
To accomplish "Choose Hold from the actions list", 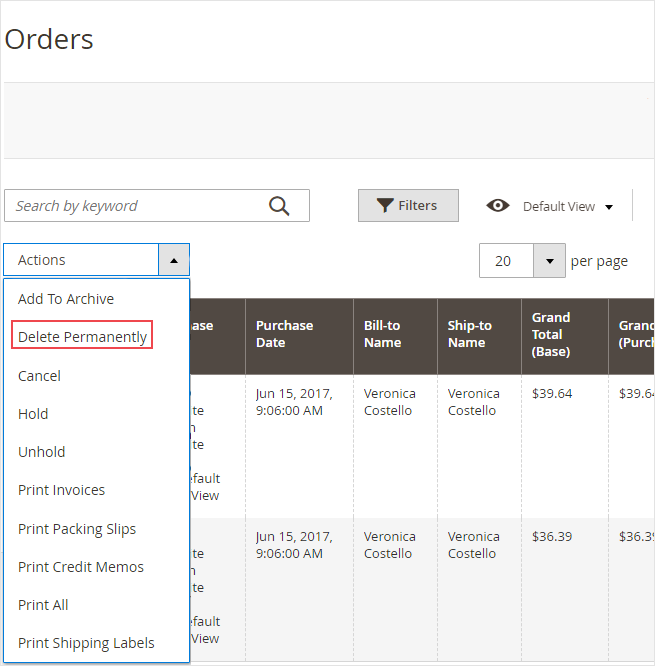I will point(33,414).
